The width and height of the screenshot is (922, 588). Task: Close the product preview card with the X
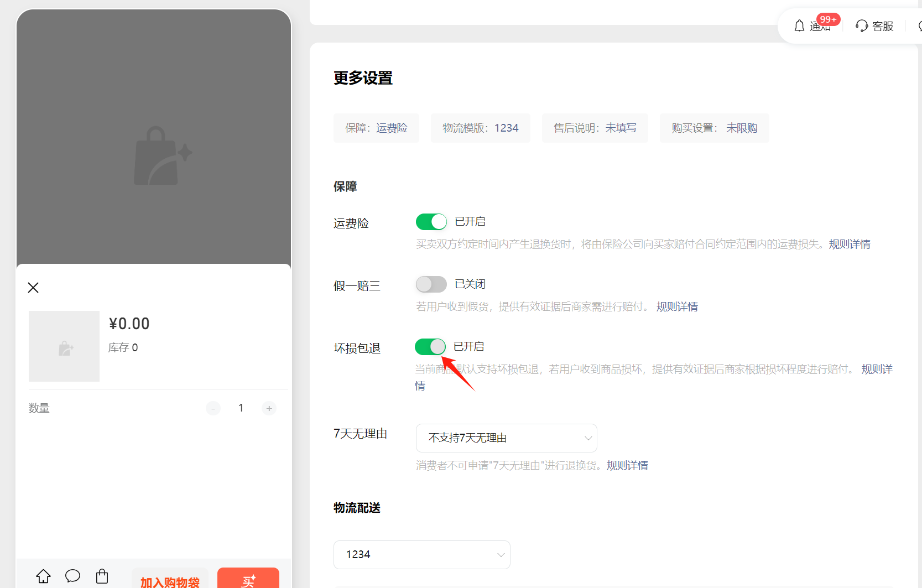click(x=33, y=287)
